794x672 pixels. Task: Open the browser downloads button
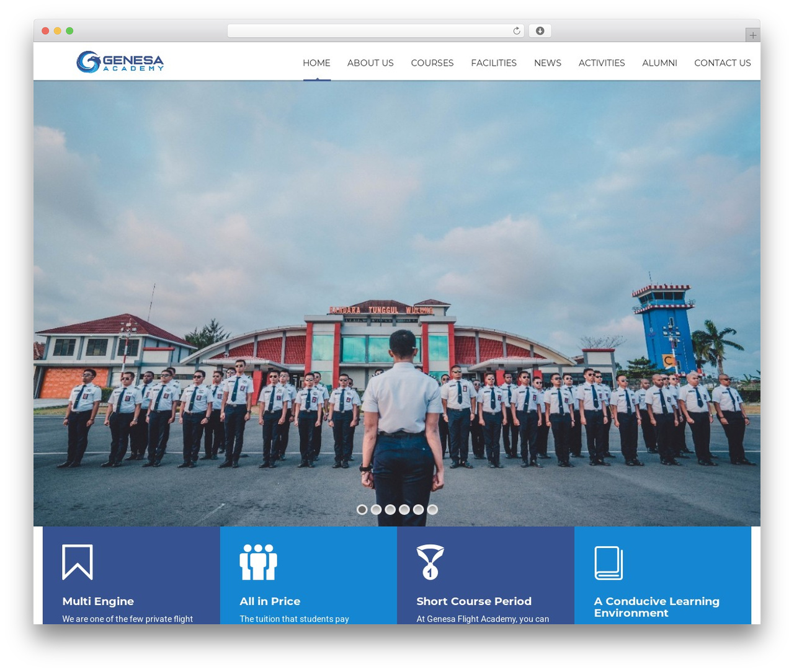(x=540, y=31)
